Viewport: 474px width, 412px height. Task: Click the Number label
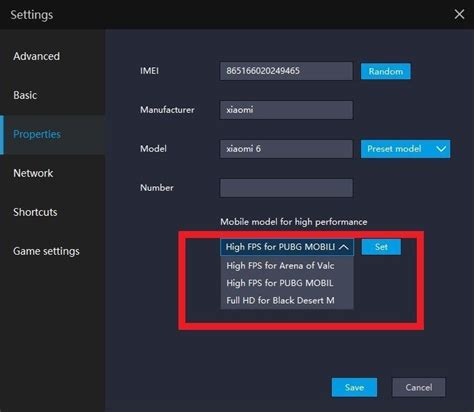pyautogui.click(x=157, y=188)
